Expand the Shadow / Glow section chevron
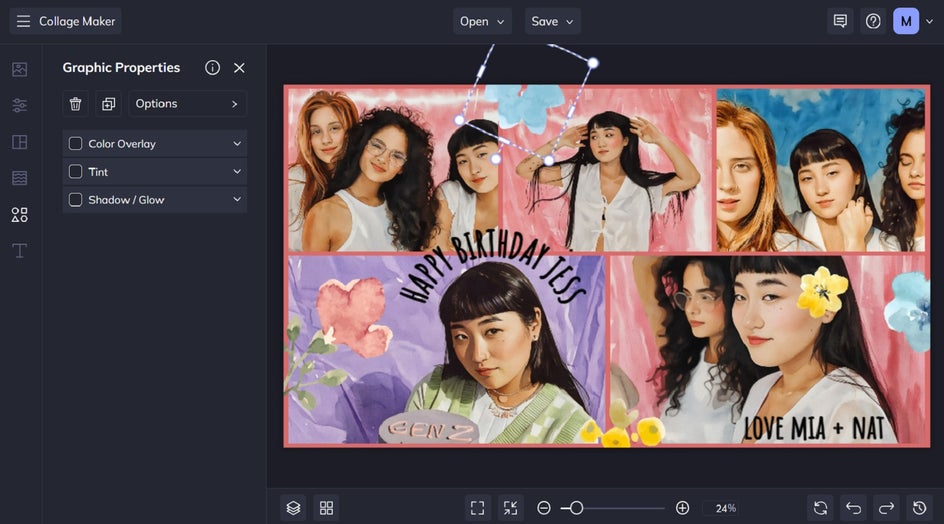The height and width of the screenshot is (524, 944). (x=237, y=199)
